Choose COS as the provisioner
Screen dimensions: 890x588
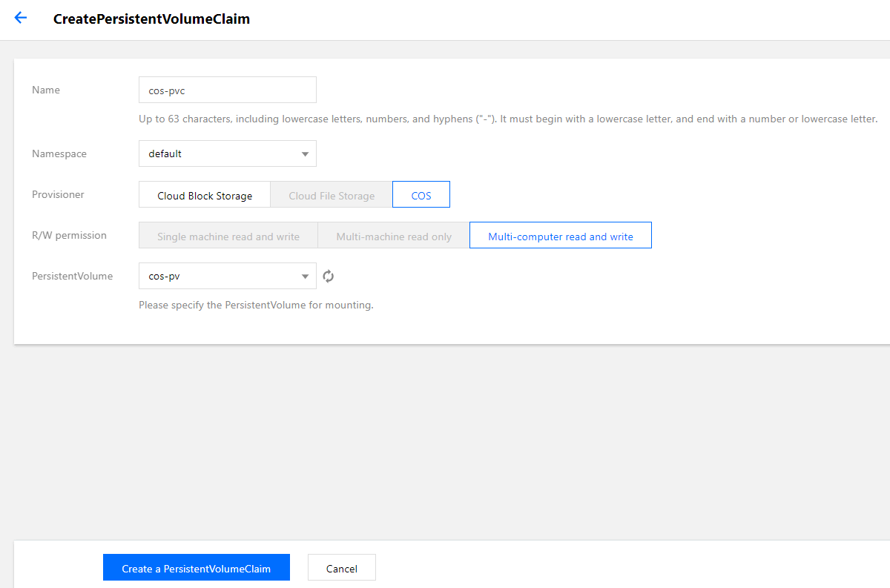(421, 196)
